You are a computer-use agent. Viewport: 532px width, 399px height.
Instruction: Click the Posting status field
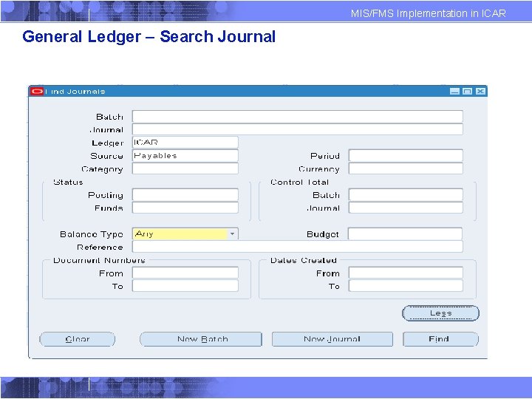(x=185, y=195)
